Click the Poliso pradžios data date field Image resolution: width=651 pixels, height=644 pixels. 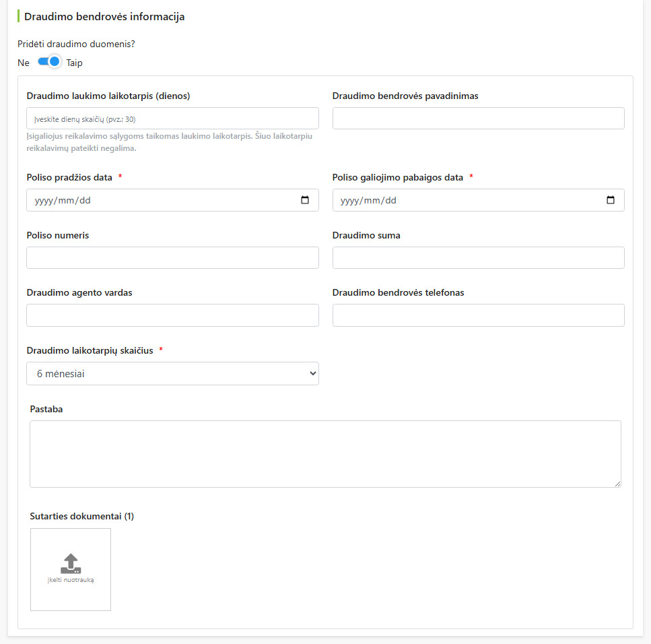point(173,200)
